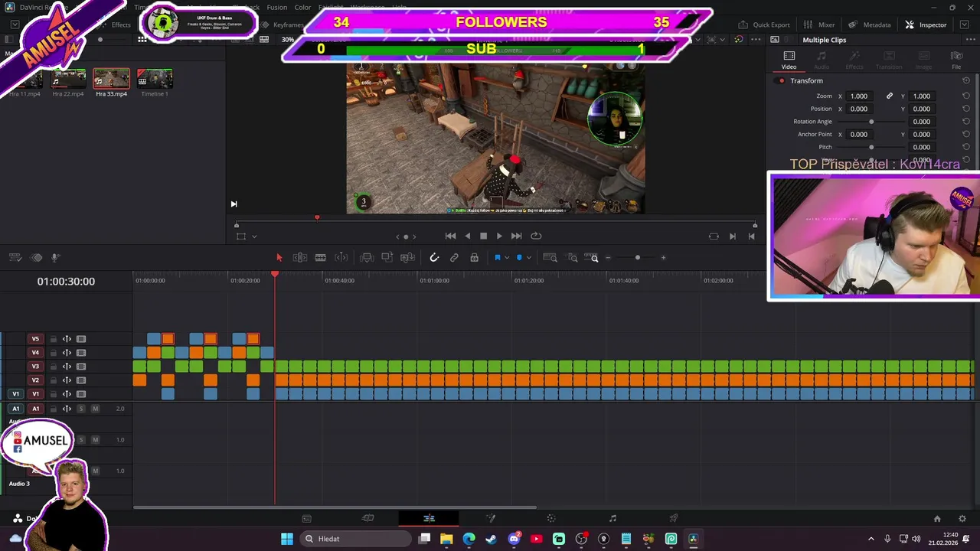Open the Color menu
The image size is (980, 551).
coord(302,8)
